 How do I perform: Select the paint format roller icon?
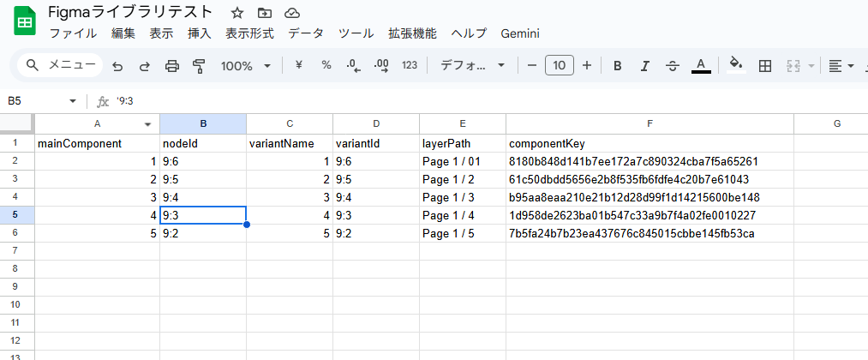point(200,66)
